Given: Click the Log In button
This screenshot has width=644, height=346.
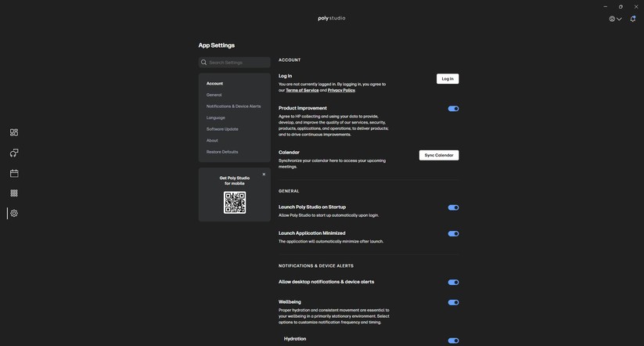Looking at the screenshot, I should pos(448,79).
